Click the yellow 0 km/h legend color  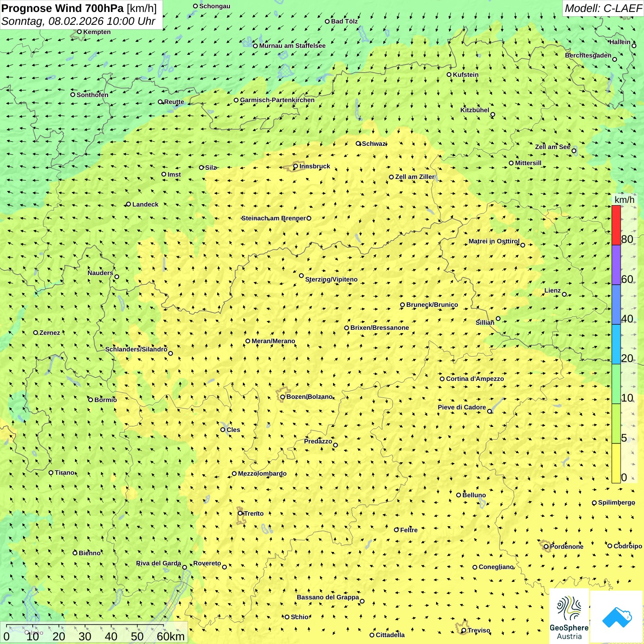[616, 463]
